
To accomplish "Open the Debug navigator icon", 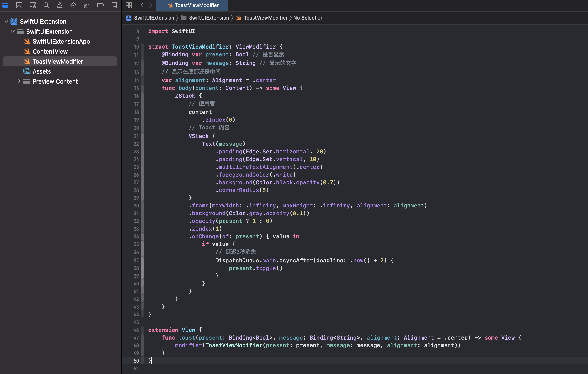I will click(x=87, y=5).
